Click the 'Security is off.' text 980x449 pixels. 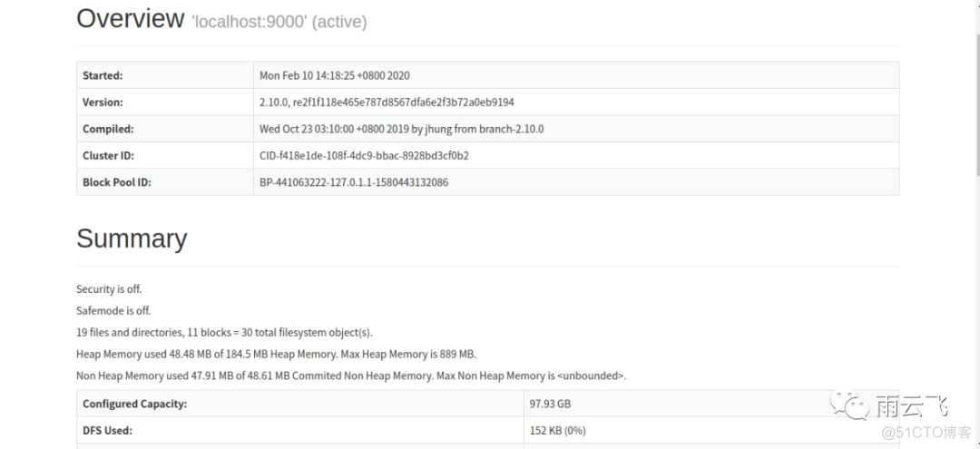(x=109, y=289)
